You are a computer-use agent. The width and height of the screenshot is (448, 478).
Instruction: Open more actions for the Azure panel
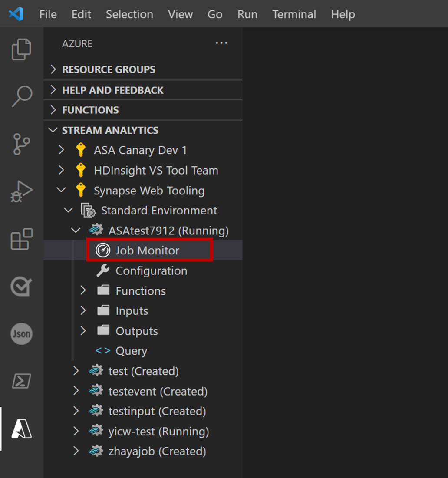pos(221,43)
